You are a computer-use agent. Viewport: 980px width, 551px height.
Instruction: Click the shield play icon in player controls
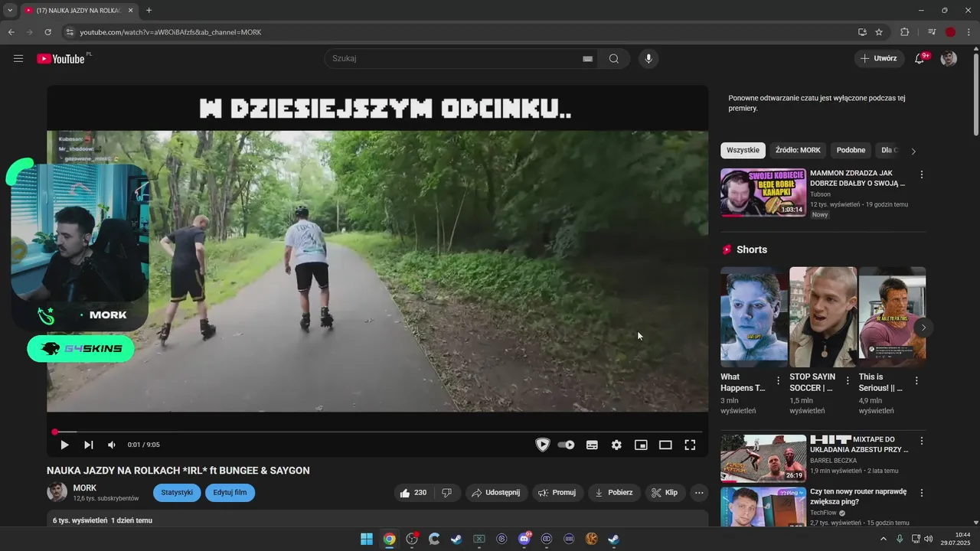pyautogui.click(x=542, y=445)
